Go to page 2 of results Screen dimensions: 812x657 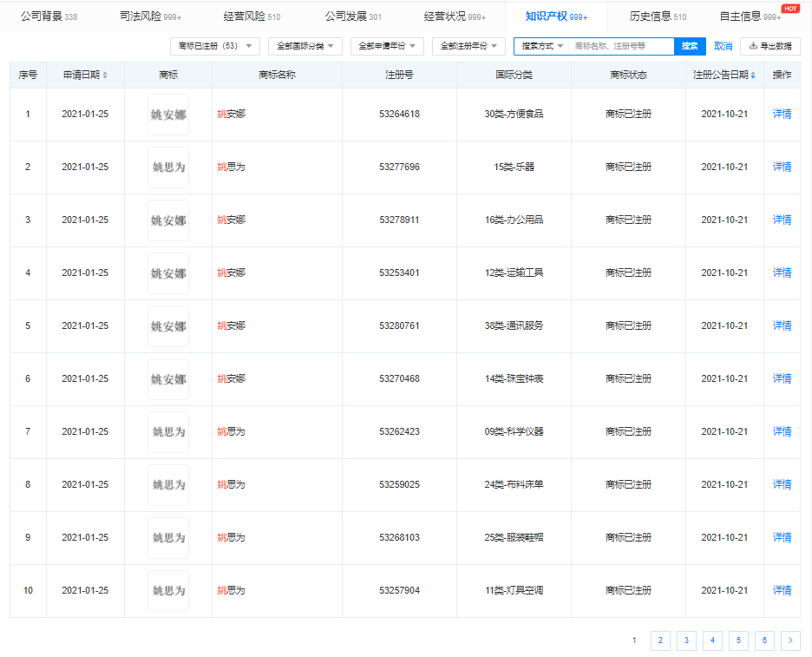(660, 641)
